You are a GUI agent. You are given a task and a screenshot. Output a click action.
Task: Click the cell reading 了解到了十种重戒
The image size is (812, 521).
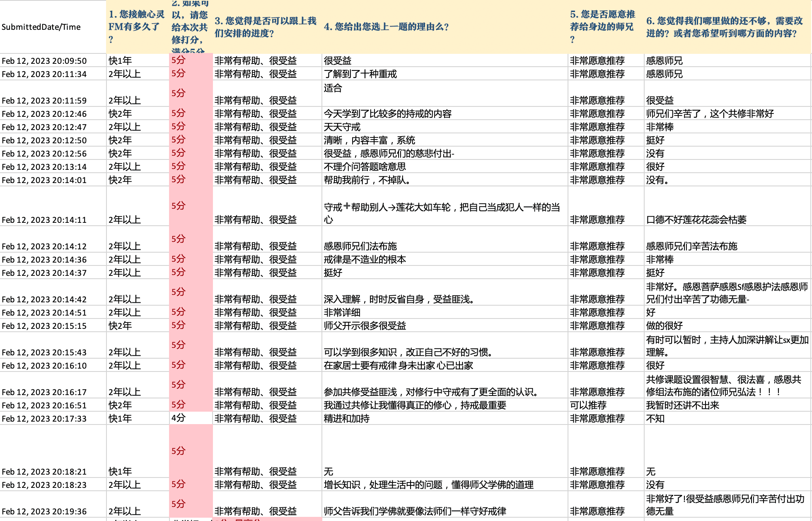click(x=360, y=74)
